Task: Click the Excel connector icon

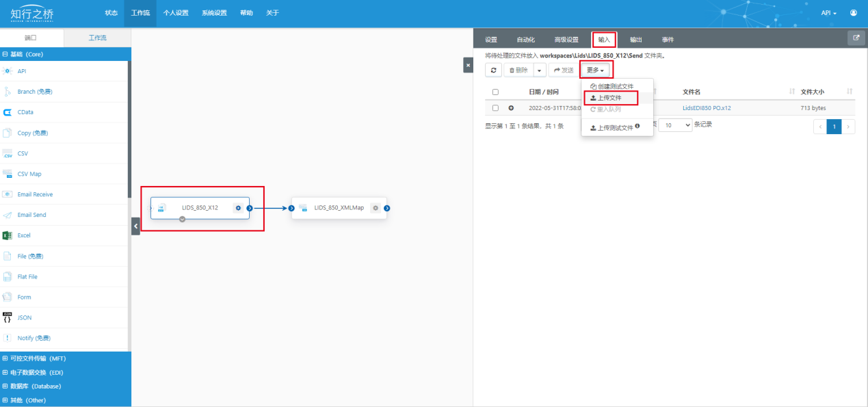Action: 8,235
